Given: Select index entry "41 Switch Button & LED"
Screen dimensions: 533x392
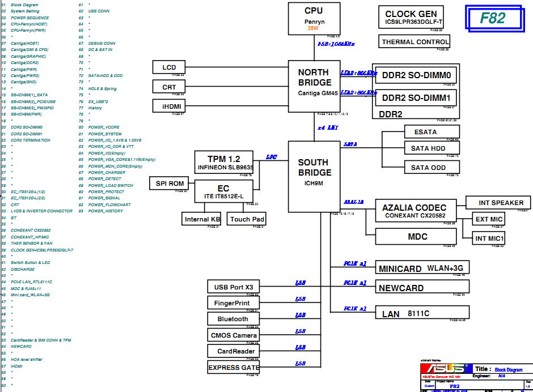Looking at the screenshot, I should click(26, 263).
